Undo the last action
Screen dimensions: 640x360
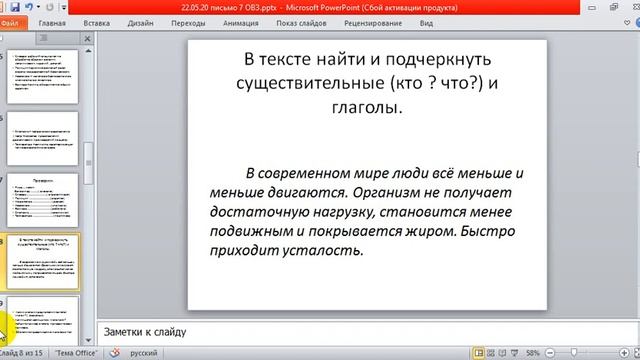pos(29,7)
